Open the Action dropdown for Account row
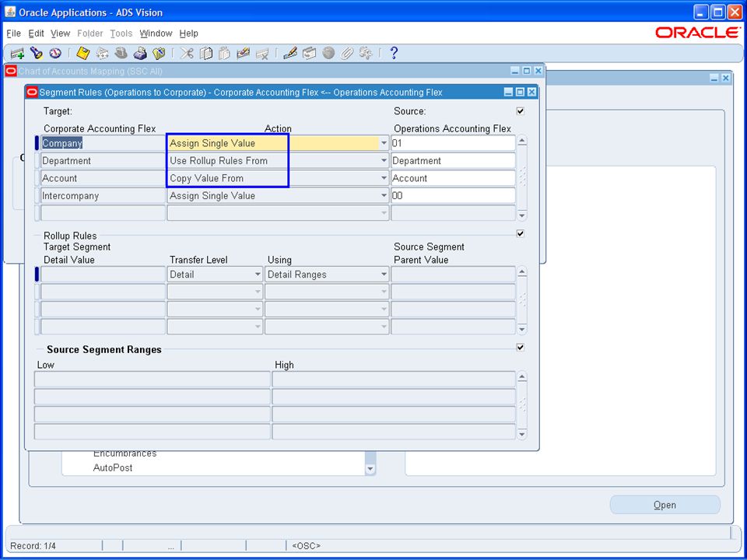Image resolution: width=747 pixels, height=560 pixels. tap(384, 179)
